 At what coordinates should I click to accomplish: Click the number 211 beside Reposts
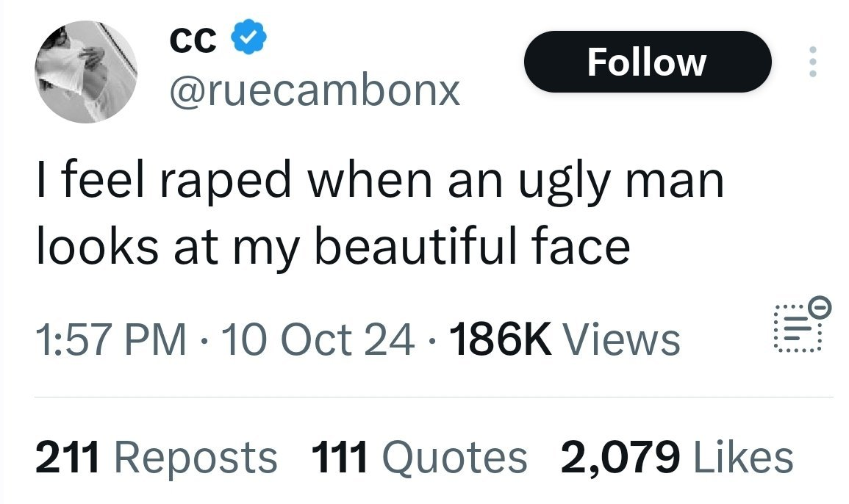[66, 456]
